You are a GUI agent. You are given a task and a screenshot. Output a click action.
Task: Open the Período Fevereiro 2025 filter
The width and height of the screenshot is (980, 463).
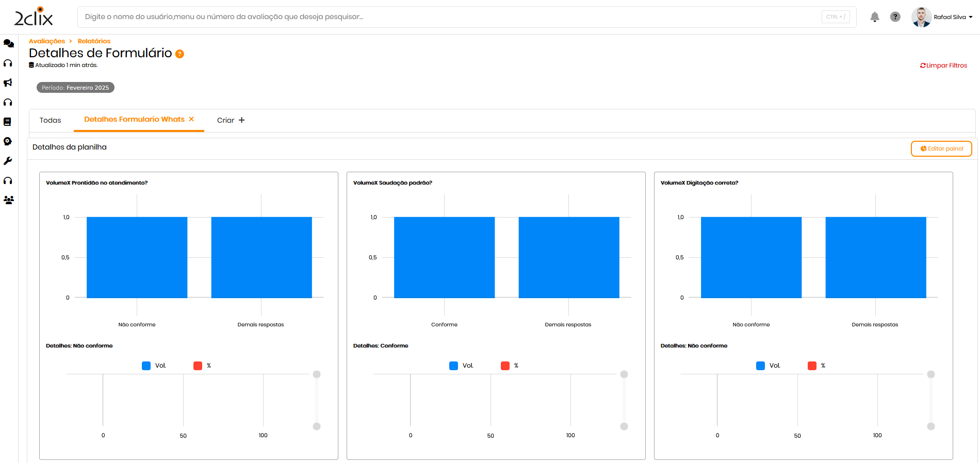coord(75,88)
